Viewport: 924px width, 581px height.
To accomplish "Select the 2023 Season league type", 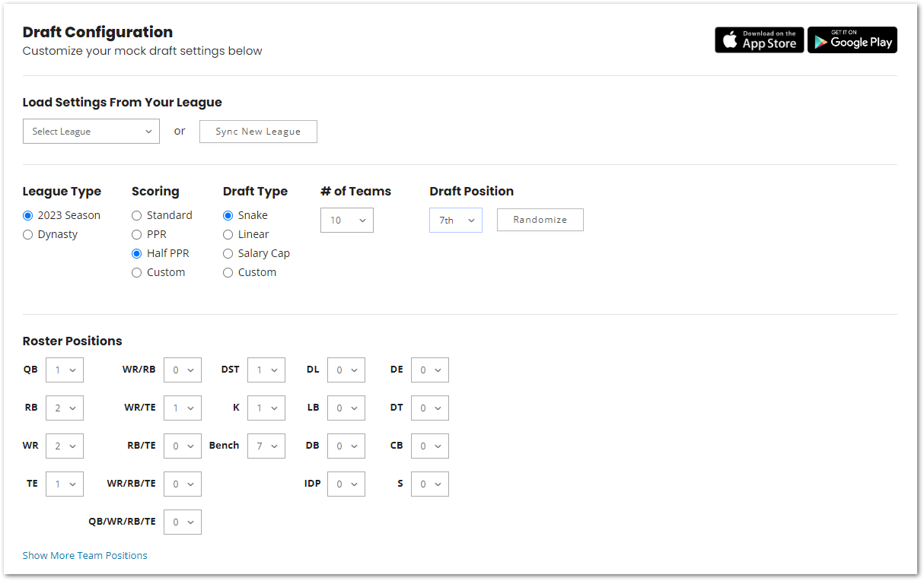I will point(28,215).
